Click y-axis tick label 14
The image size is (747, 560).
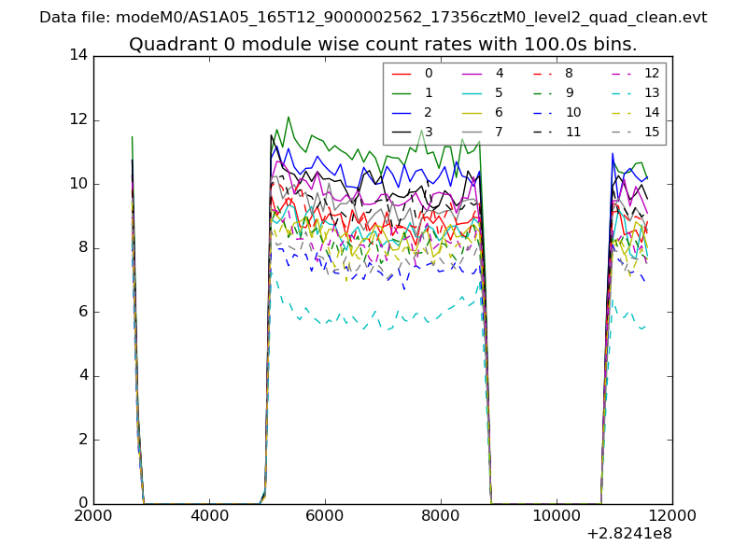coord(78,55)
